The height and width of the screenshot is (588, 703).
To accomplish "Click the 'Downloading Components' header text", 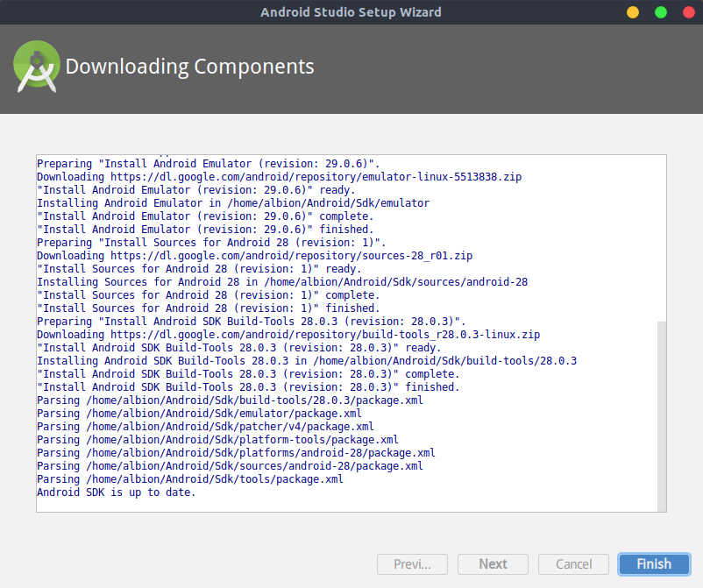I will (x=191, y=66).
